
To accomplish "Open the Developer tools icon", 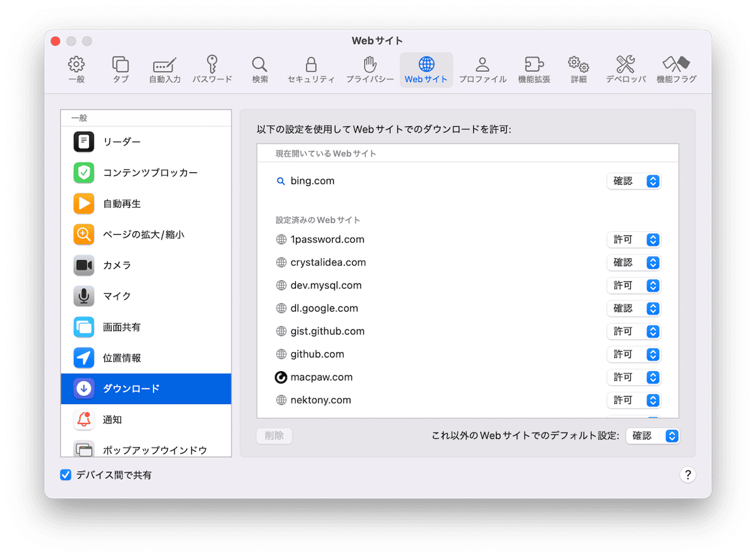I will pyautogui.click(x=625, y=65).
